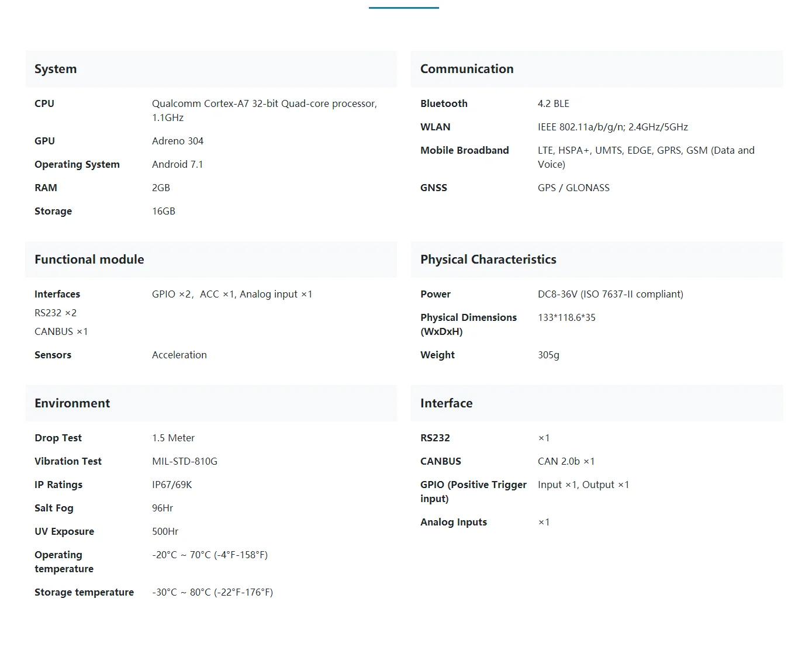Select the 'RAM' row label
Image resolution: width=812 pixels, height=671 pixels.
(x=46, y=188)
